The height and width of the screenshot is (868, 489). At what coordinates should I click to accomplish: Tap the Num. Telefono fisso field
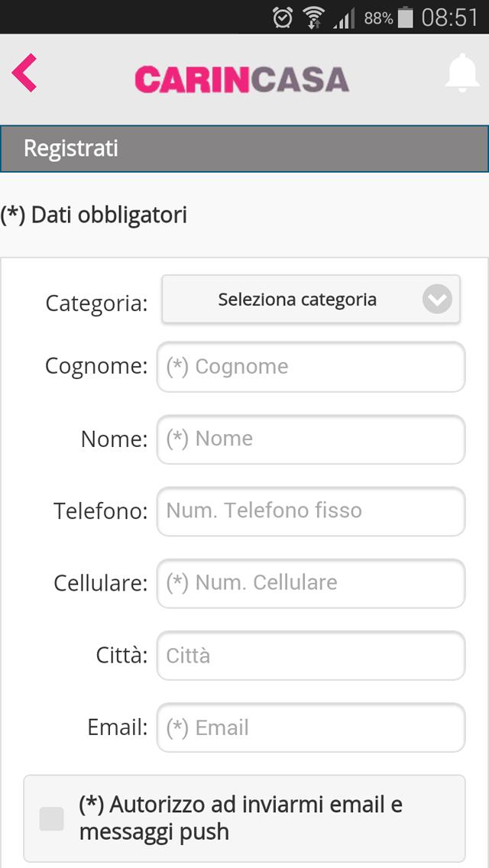point(311,511)
